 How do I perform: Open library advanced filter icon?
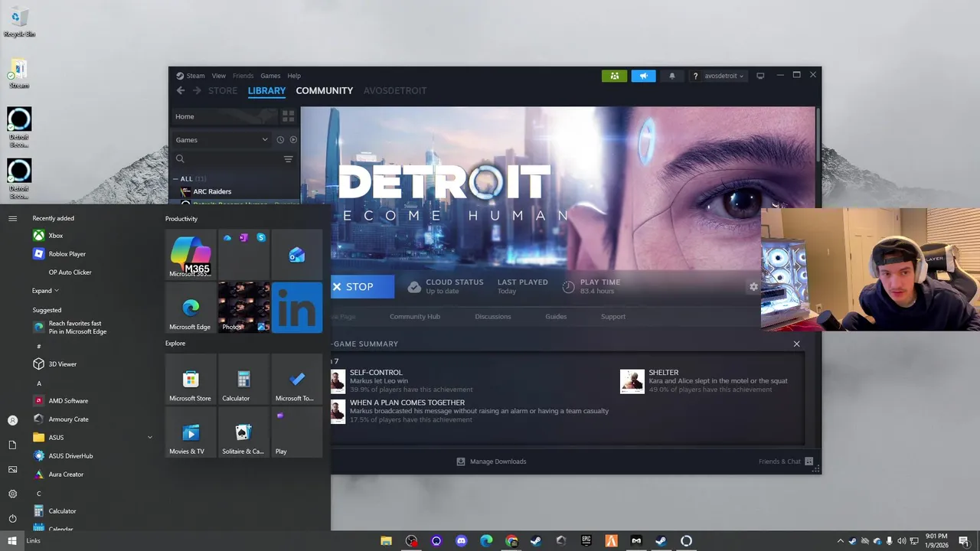(x=289, y=159)
